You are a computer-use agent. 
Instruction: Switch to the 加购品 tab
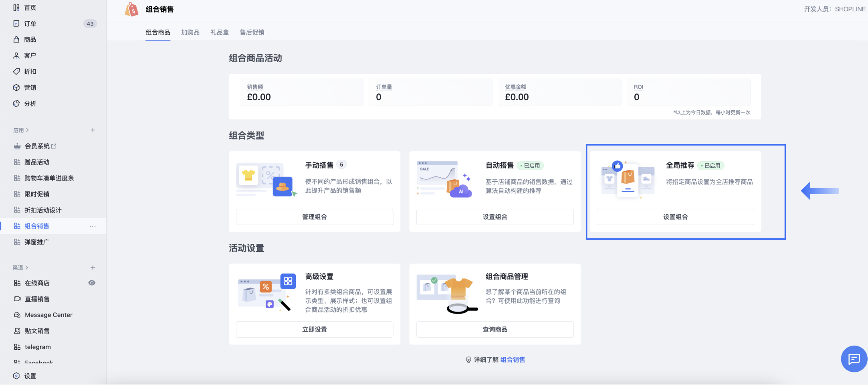190,32
